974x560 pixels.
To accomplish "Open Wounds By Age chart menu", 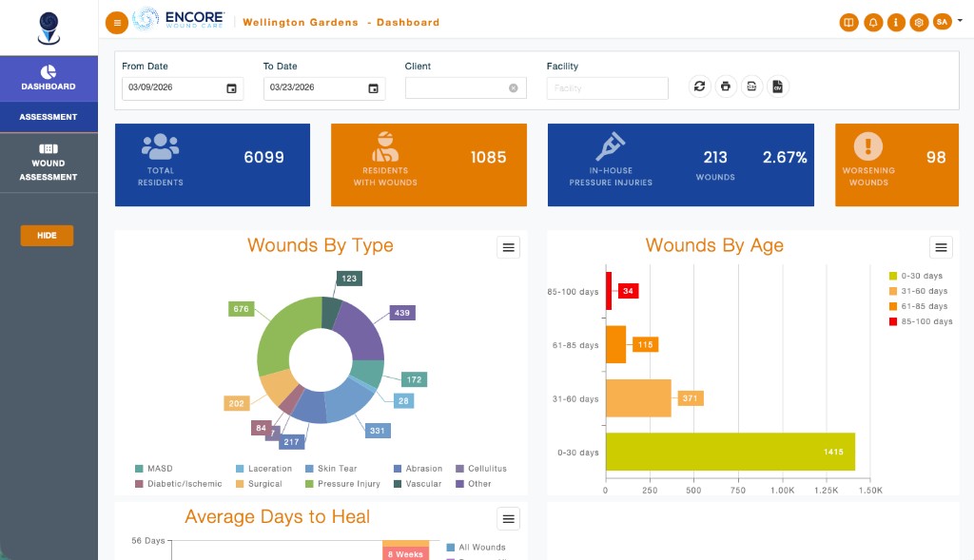I will (941, 247).
